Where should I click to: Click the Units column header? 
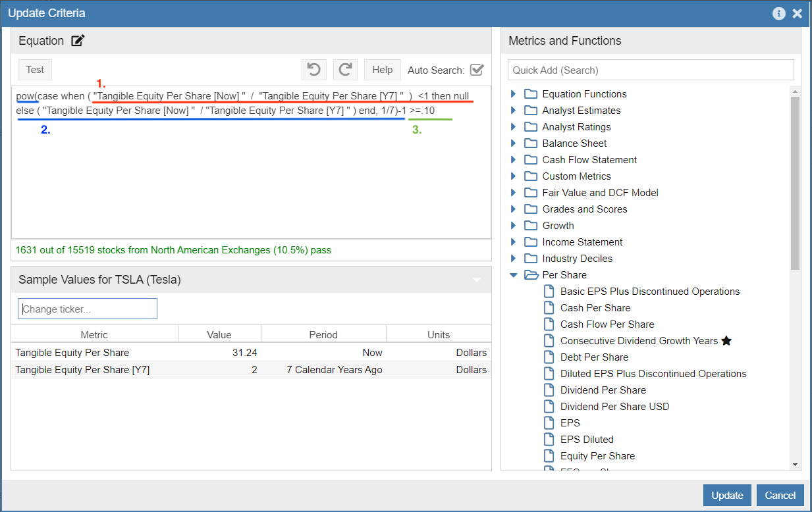[x=439, y=334]
